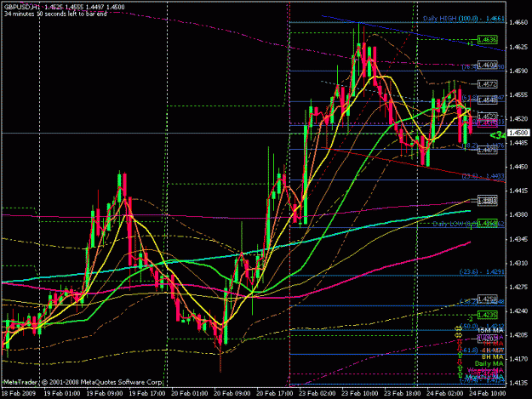This screenshot has width=532, height=399.
Task: Click the magenta 1.4515 price tag
Action: pos(487,123)
